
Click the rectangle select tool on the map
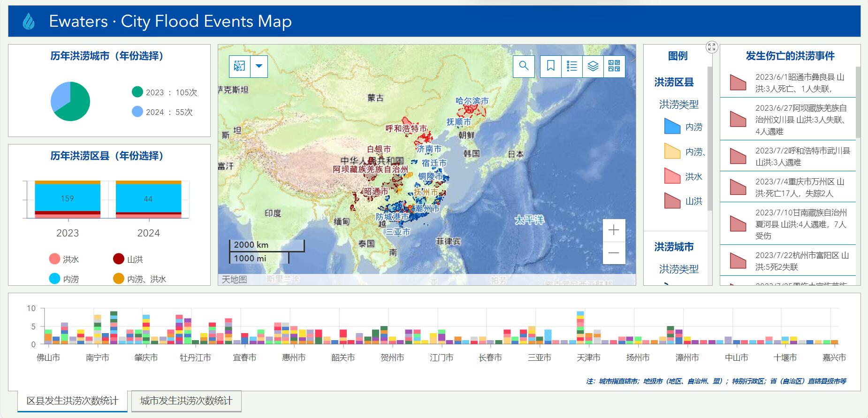(239, 66)
